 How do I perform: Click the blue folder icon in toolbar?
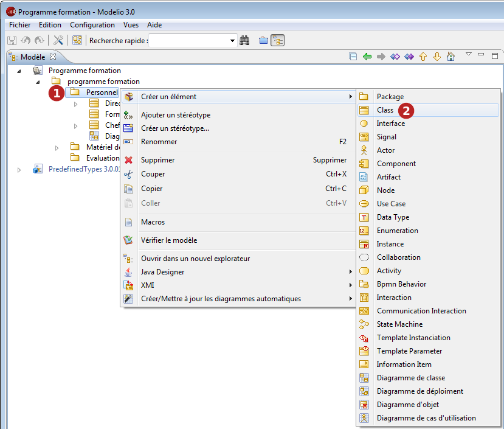point(264,41)
